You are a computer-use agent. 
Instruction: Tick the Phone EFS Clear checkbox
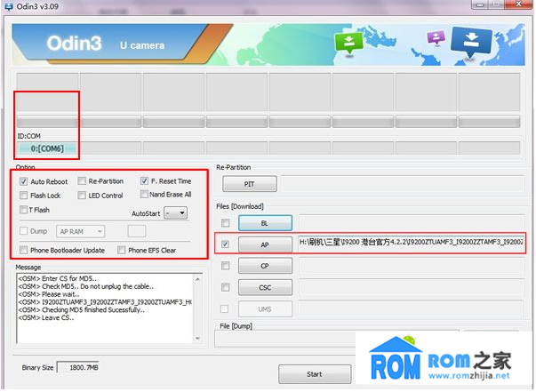click(x=121, y=250)
